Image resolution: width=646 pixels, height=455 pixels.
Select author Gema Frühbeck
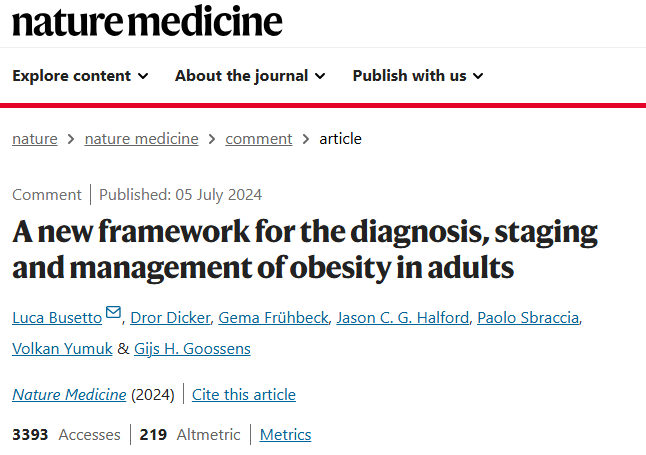coord(273,318)
